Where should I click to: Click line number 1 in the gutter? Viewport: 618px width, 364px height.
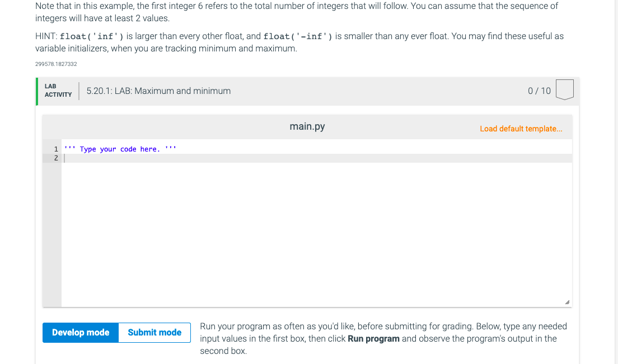pos(55,149)
